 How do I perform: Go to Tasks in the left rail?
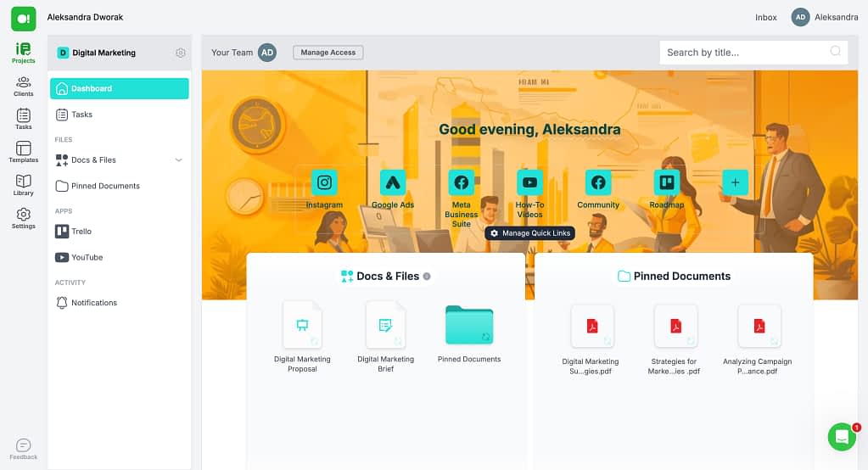click(x=23, y=119)
